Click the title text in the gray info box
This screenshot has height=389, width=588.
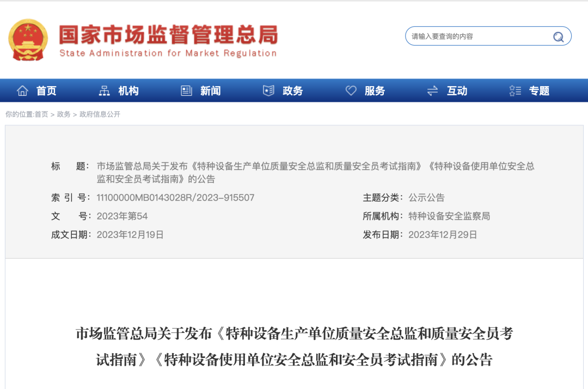pos(315,173)
